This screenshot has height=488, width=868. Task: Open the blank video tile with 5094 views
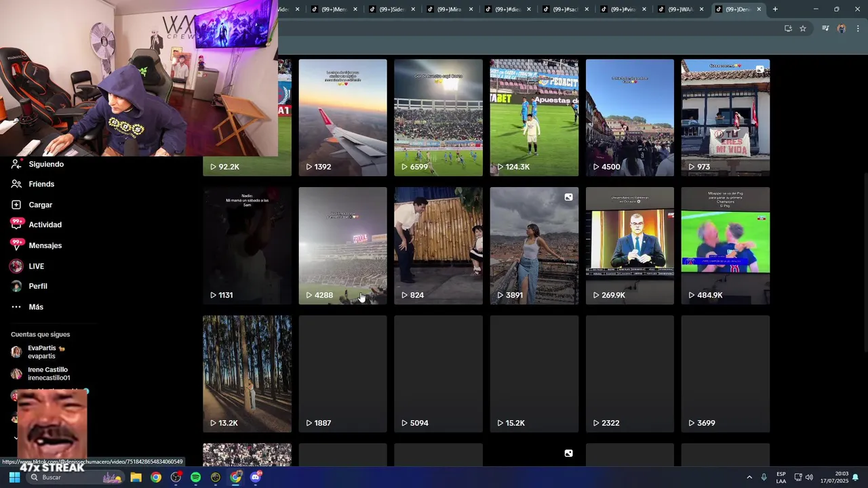point(438,373)
